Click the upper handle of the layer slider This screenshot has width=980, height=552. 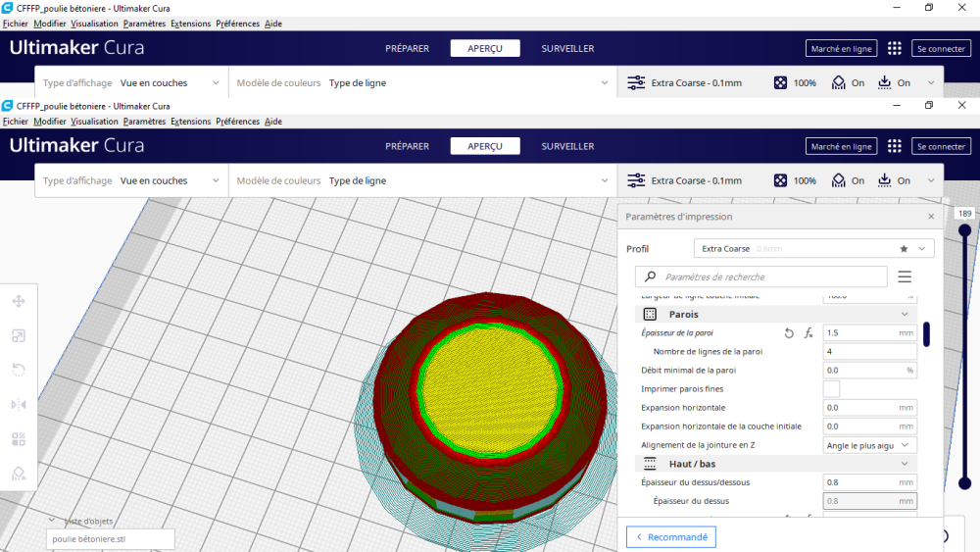pos(965,230)
